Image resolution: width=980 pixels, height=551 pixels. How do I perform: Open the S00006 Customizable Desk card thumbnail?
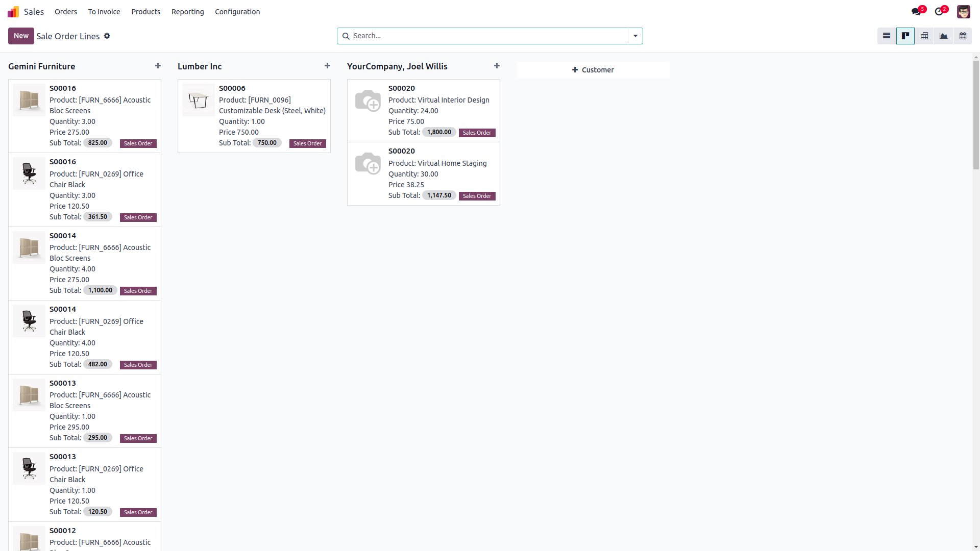198,100
